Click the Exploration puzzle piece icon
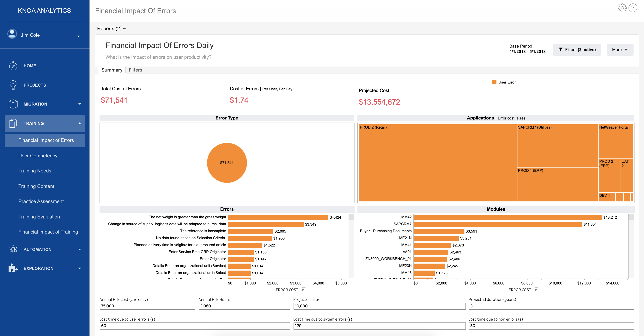 13,268
